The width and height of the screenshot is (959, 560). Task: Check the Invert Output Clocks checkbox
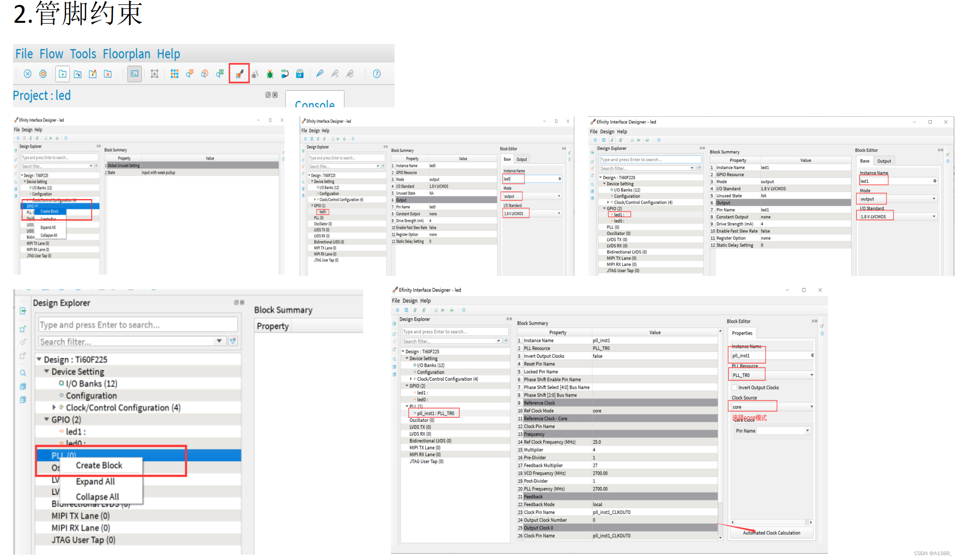click(734, 387)
